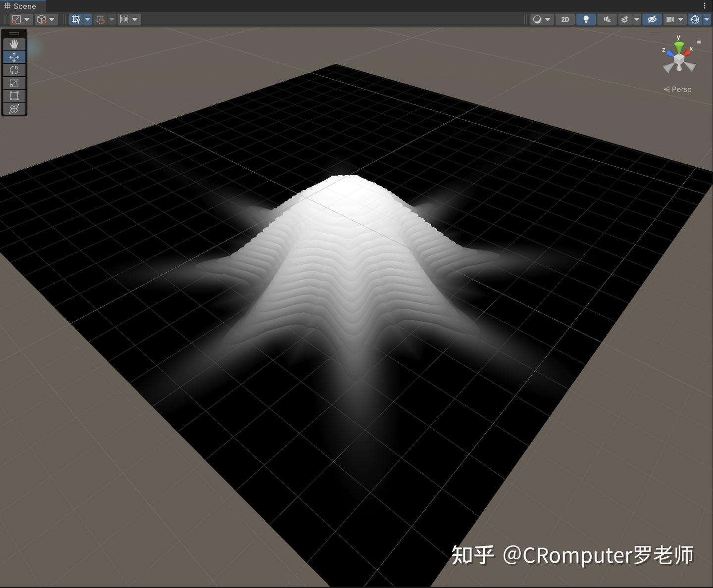The width and height of the screenshot is (713, 588).
Task: Open the Gizmos dropdown arrow
Action: pyautogui.click(x=707, y=19)
